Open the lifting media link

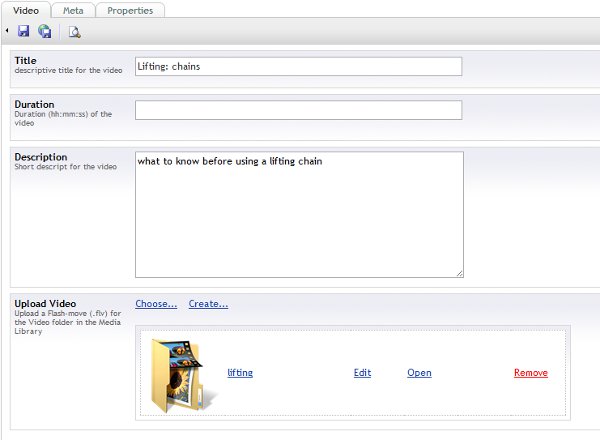[x=240, y=372]
